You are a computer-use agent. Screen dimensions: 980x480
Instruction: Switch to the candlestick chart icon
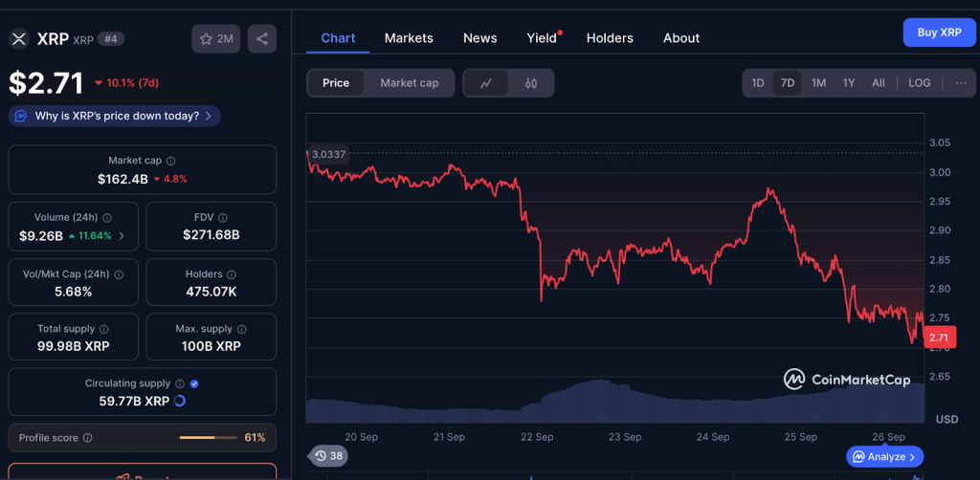pyautogui.click(x=530, y=83)
